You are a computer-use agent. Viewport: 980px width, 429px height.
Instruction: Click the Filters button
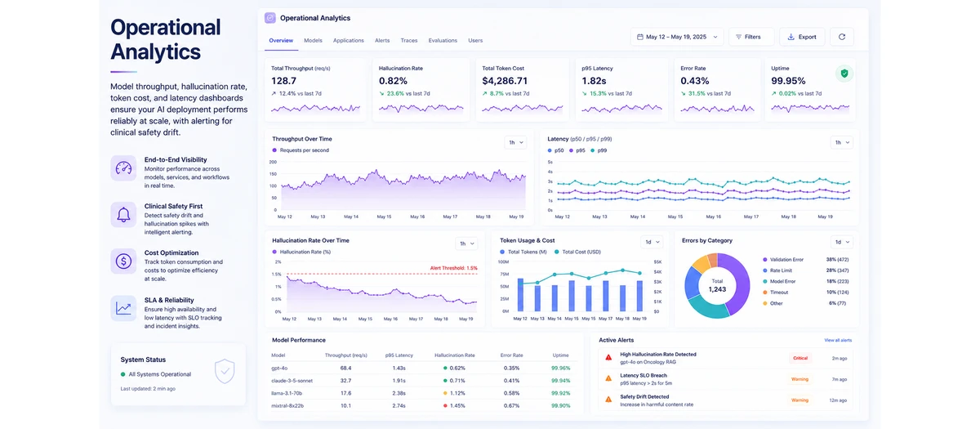tap(751, 37)
